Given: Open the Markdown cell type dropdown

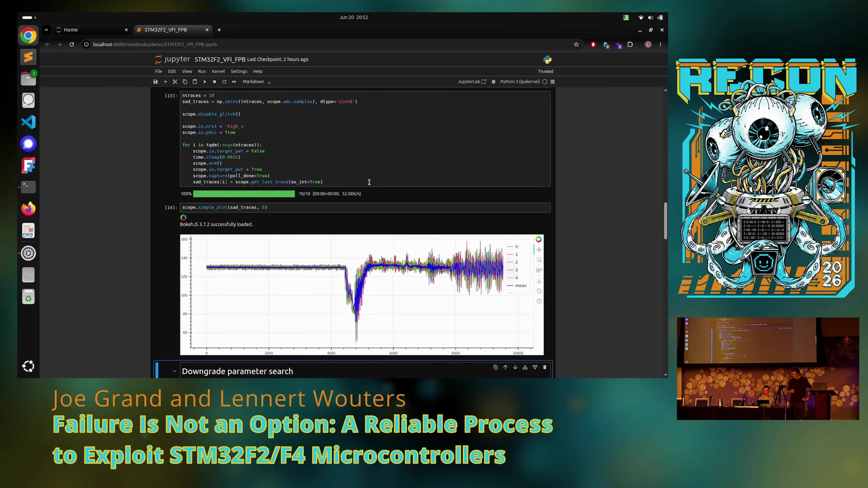Looking at the screenshot, I should [256, 82].
